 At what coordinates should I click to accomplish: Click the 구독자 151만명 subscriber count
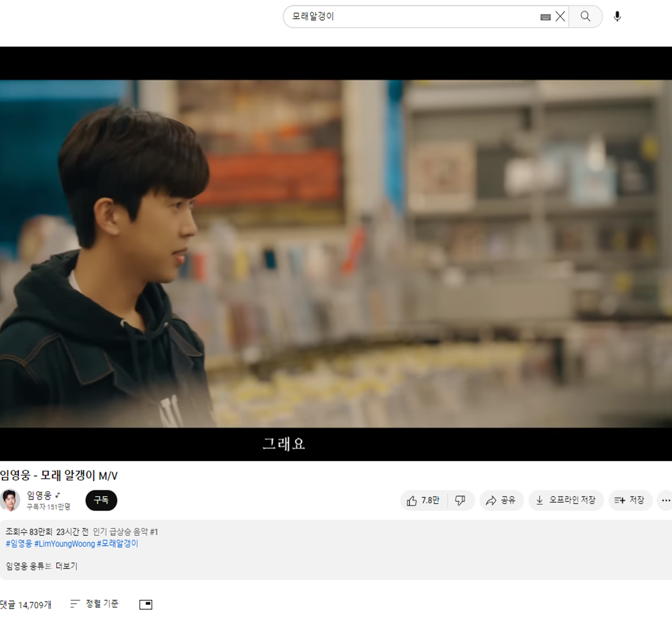point(48,507)
